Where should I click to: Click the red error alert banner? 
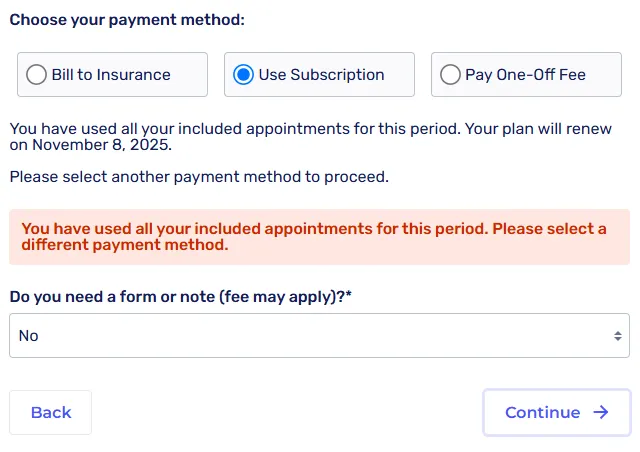(319, 237)
